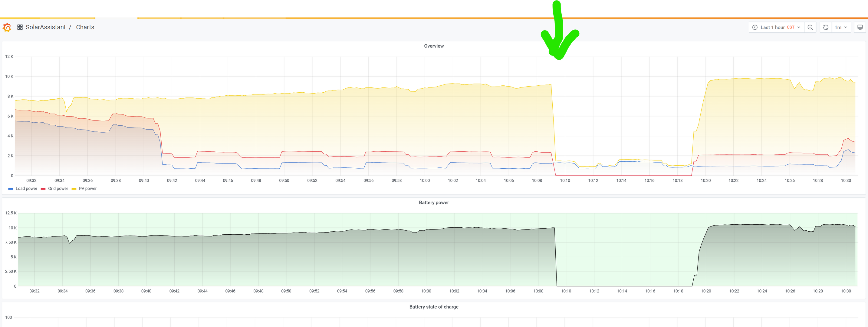Screen dimensions: 868x327
Task: Toggle Load power series in legend
Action: click(x=26, y=188)
